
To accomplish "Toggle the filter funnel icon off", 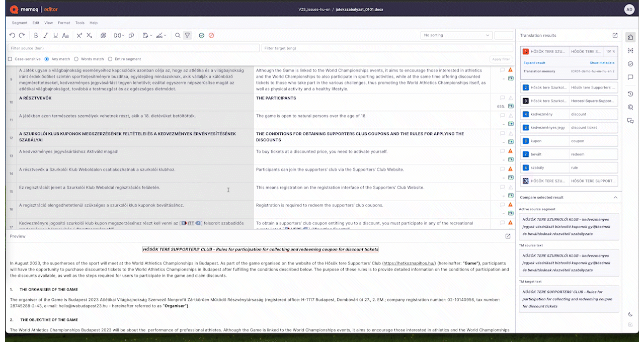I will click(187, 35).
